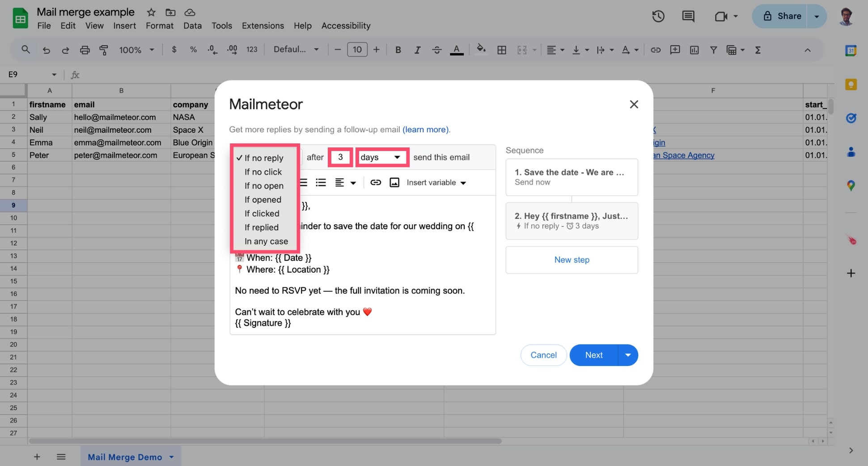Create a filter with the funnel icon

pos(714,50)
